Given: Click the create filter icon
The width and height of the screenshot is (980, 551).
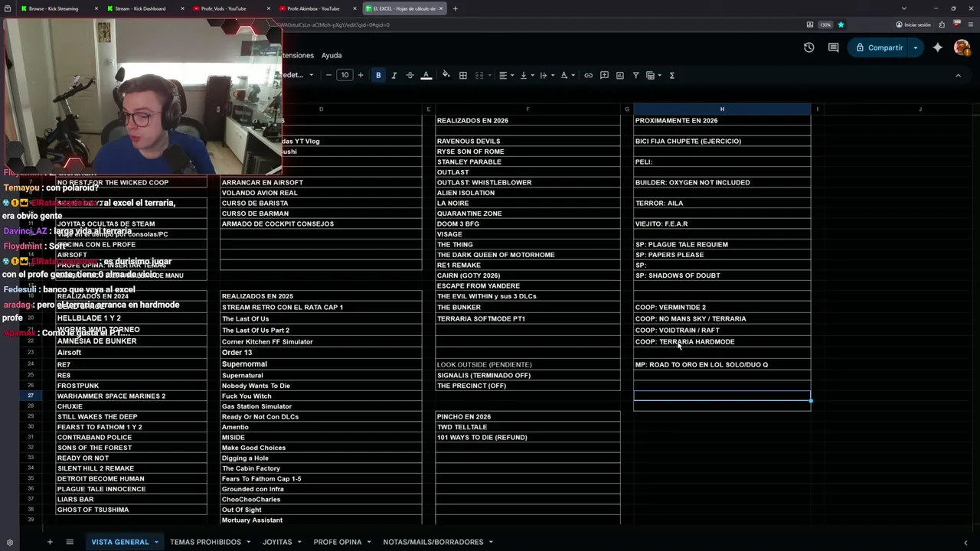Looking at the screenshot, I should pyautogui.click(x=635, y=75).
